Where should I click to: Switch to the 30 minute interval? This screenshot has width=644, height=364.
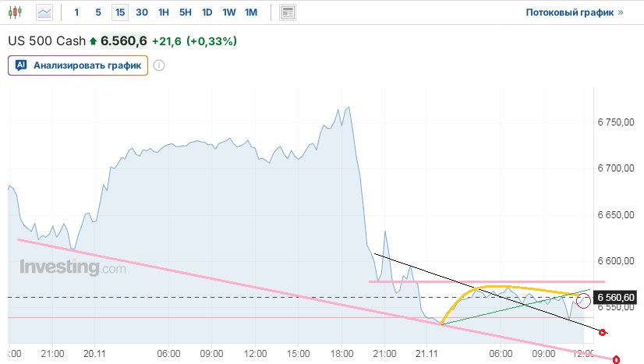coord(141,12)
